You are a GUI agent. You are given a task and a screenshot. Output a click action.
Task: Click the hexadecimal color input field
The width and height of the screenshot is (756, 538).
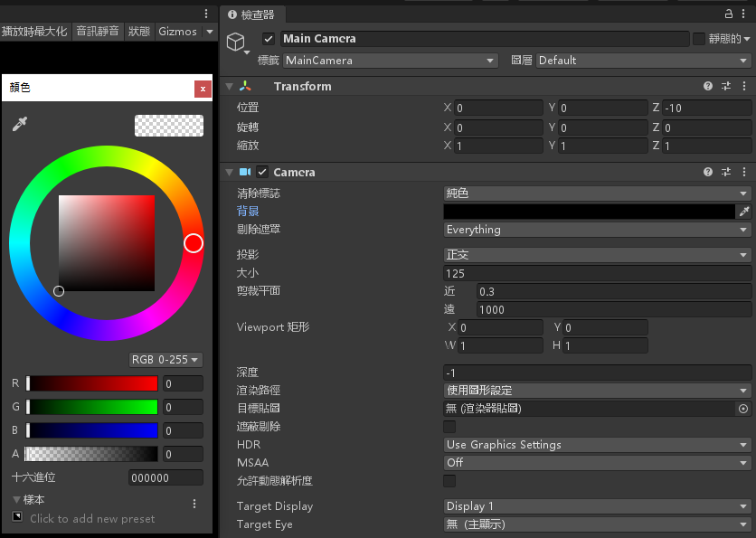(x=165, y=477)
